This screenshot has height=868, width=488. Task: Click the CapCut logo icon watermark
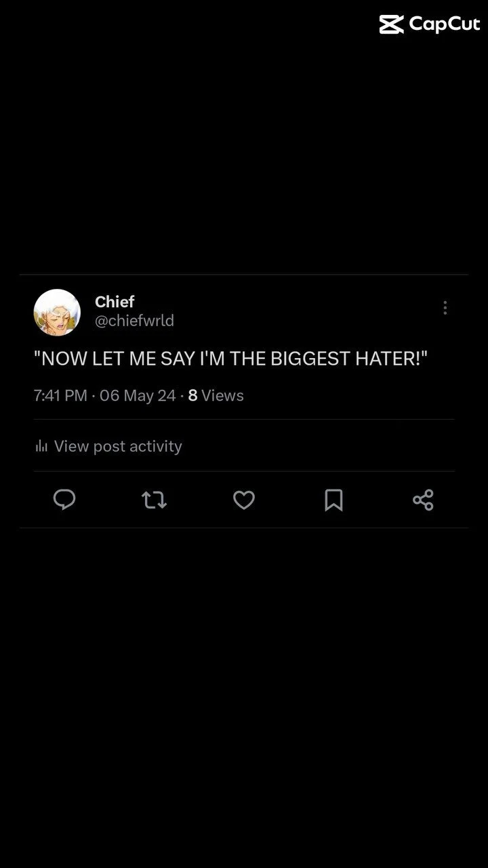click(x=391, y=24)
